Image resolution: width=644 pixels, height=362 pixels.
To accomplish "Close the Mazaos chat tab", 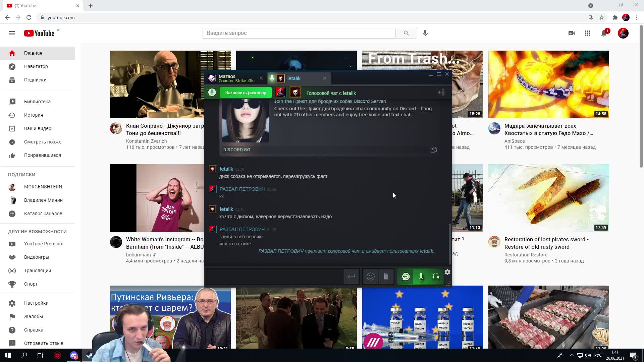I will coord(261,78).
